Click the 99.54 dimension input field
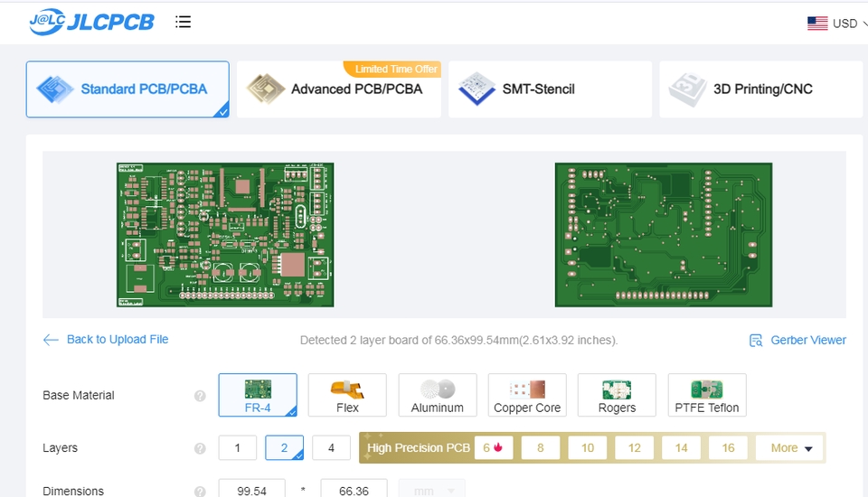 [x=252, y=489]
